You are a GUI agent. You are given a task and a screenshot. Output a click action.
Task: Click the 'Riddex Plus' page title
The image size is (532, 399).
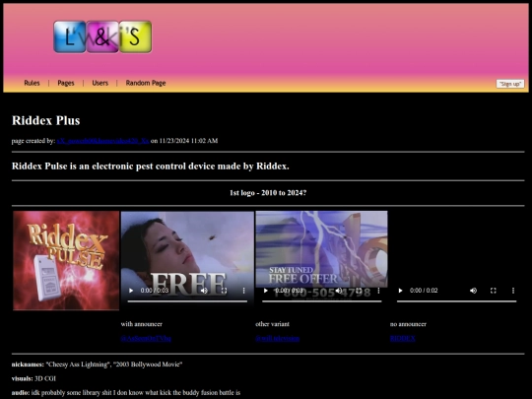coord(45,120)
